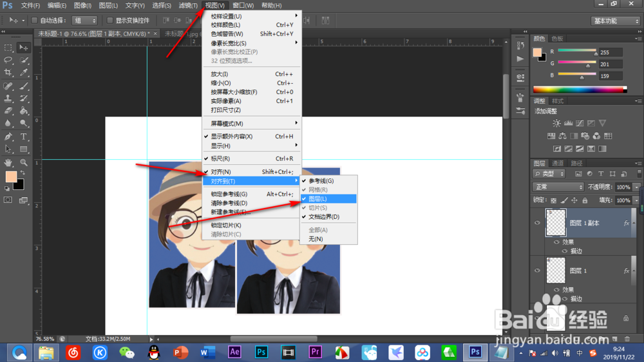Select the Pen tool
644x362 pixels.
pyautogui.click(x=8, y=137)
